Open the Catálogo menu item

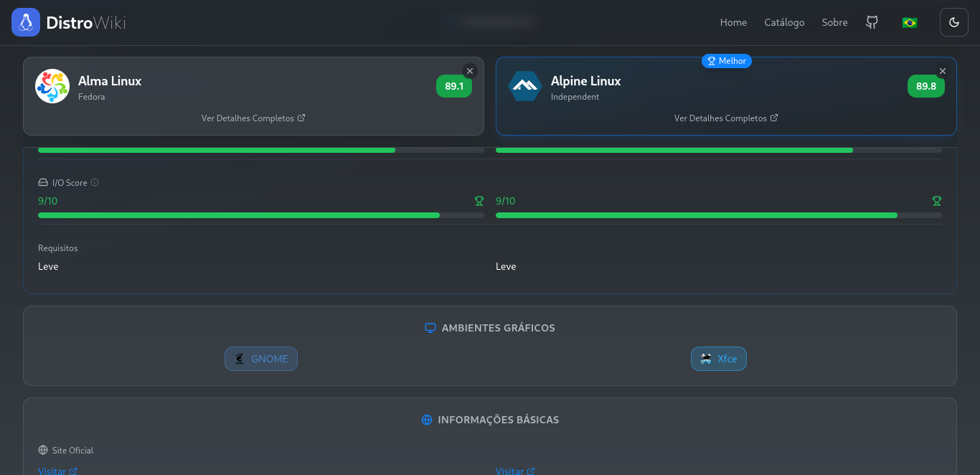(784, 22)
